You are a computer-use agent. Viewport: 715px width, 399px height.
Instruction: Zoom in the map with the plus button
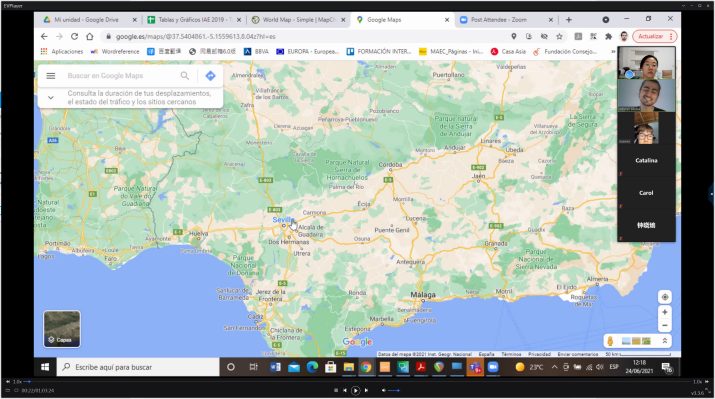[x=665, y=312]
